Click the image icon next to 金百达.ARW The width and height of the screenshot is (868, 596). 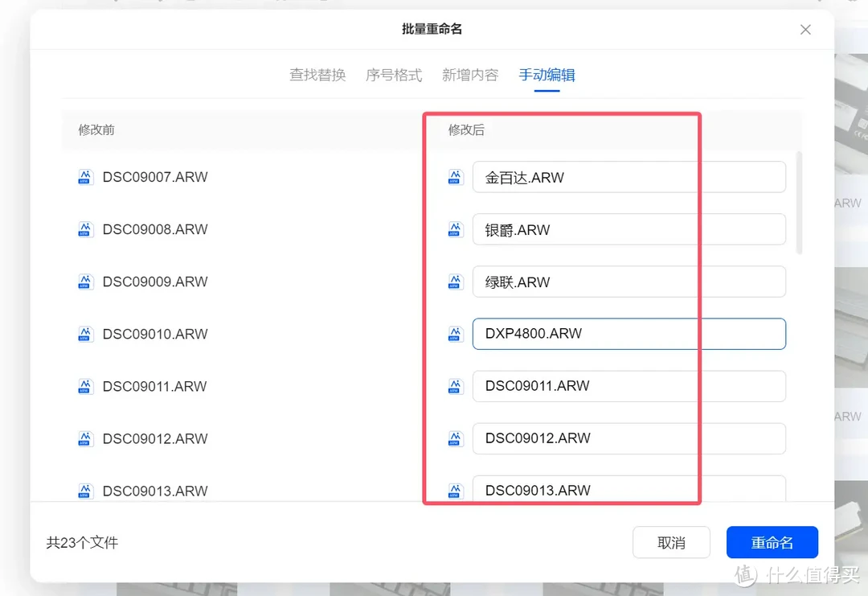(x=455, y=177)
